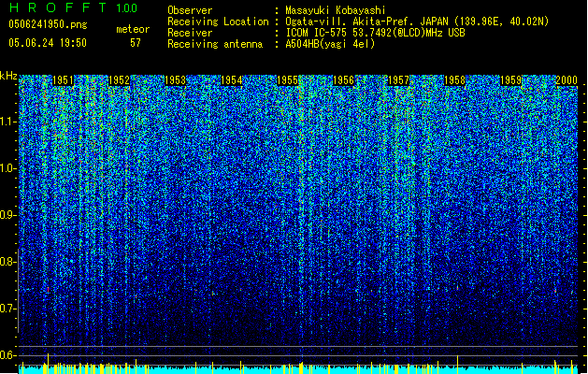Click the 1956 time marker label
Screen dimensions: 588x374
[x=343, y=80]
